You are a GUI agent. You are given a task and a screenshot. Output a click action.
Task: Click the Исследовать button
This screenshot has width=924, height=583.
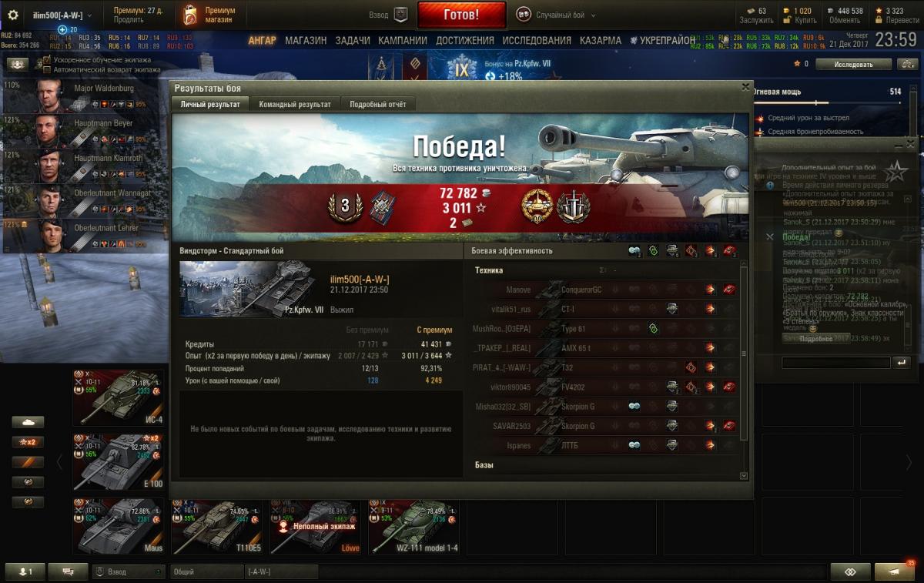854,65
